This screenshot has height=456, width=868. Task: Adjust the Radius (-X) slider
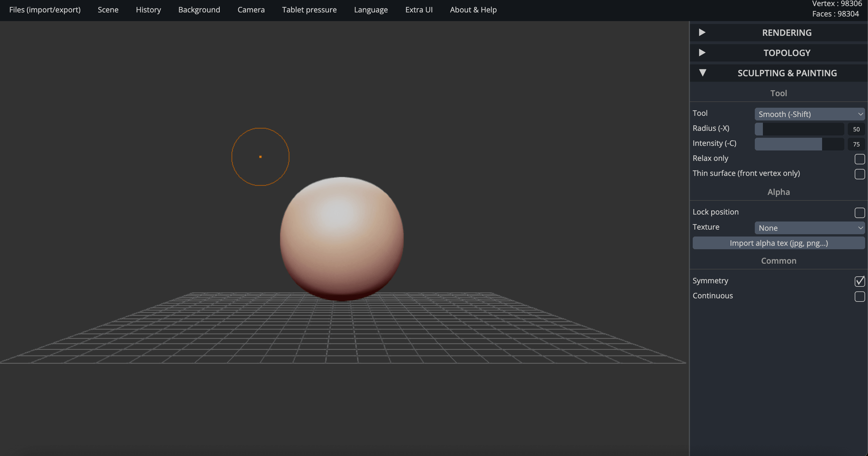pos(799,129)
